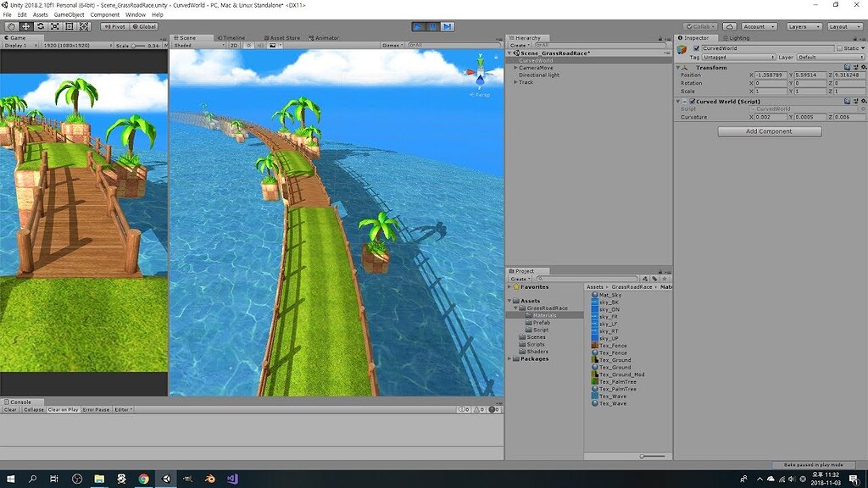Select the Rect Transform tool

point(70,26)
